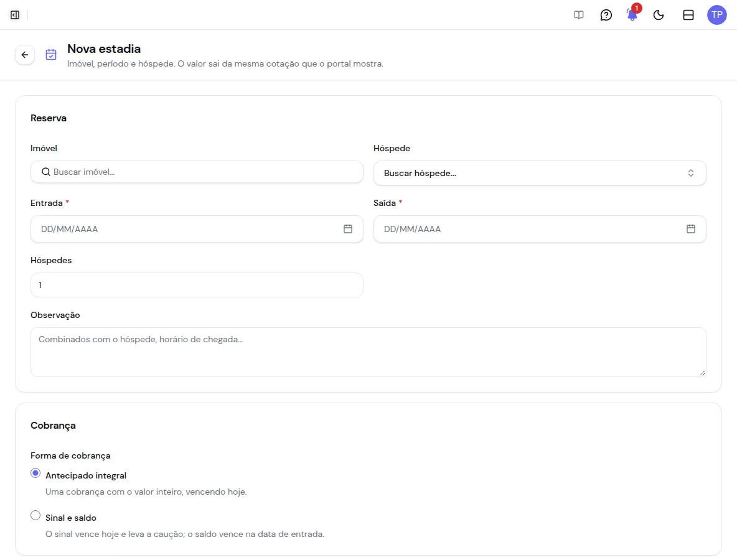The image size is (737, 560).
Task: Expand the Buscar hóspede dropdown
Action: [x=540, y=173]
